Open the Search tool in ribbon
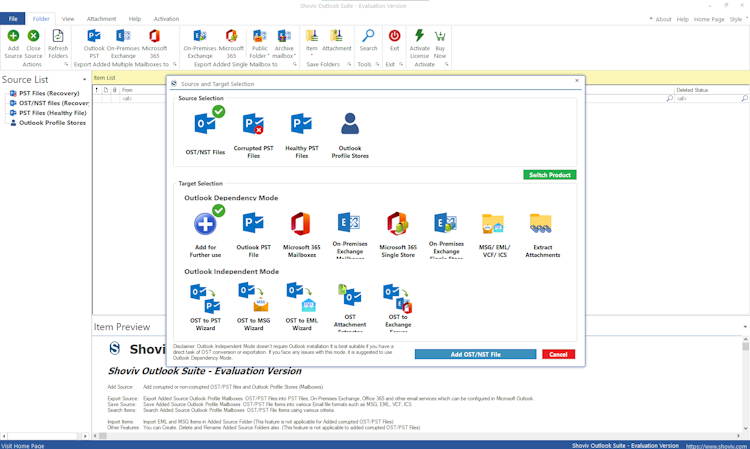This screenshot has width=750, height=449. coord(368,41)
